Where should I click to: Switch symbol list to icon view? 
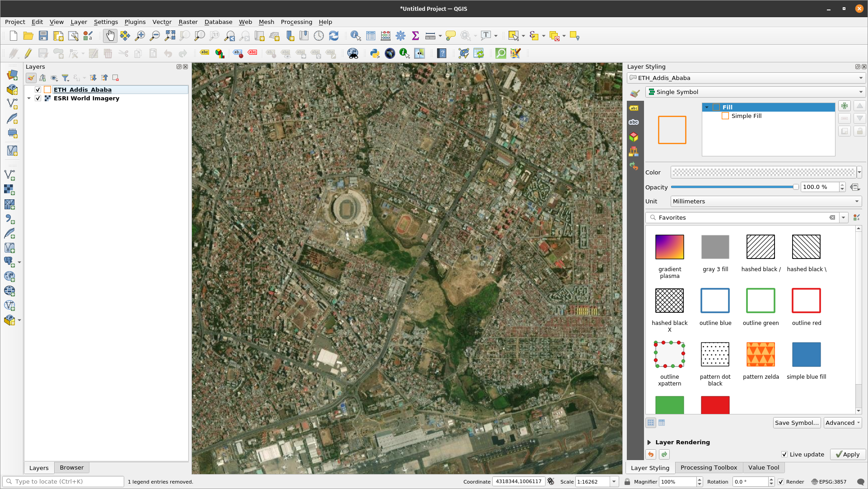coord(651,423)
